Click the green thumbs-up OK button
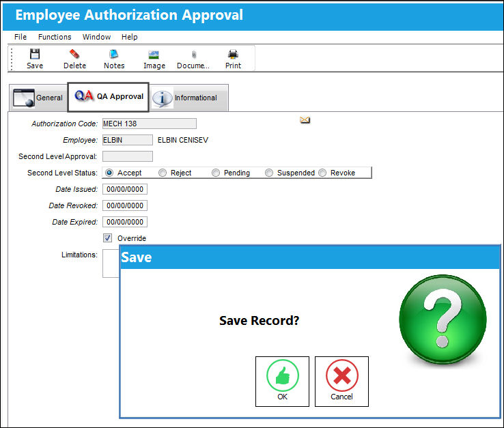 coord(282,382)
